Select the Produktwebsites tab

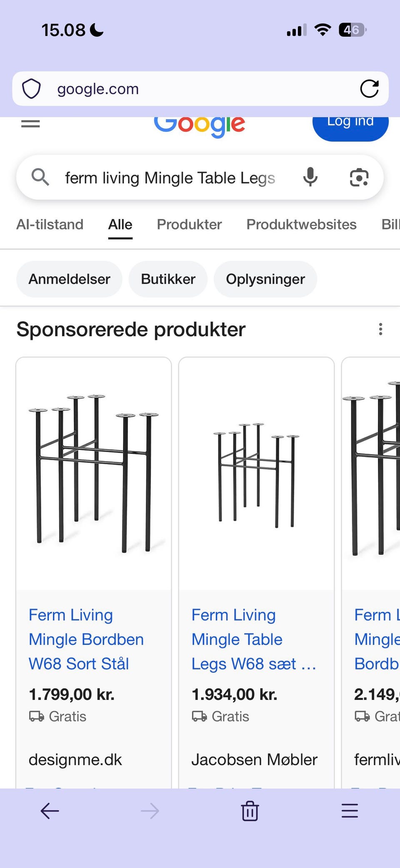pyautogui.click(x=301, y=224)
